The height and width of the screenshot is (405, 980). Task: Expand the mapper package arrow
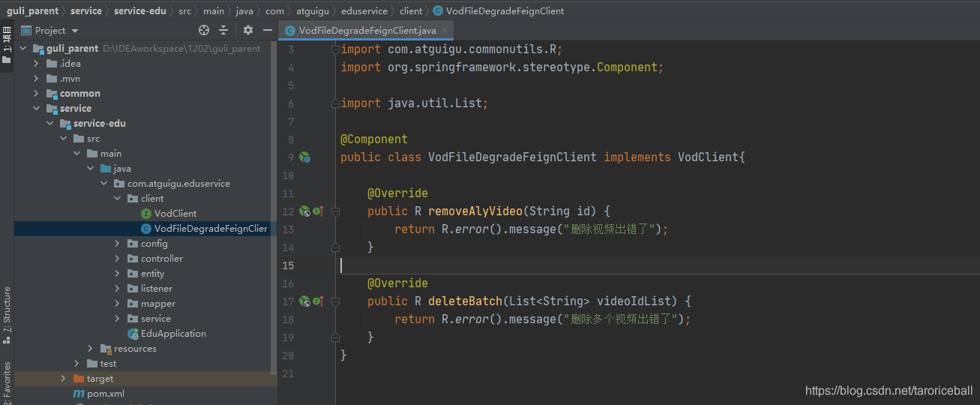pyautogui.click(x=117, y=304)
